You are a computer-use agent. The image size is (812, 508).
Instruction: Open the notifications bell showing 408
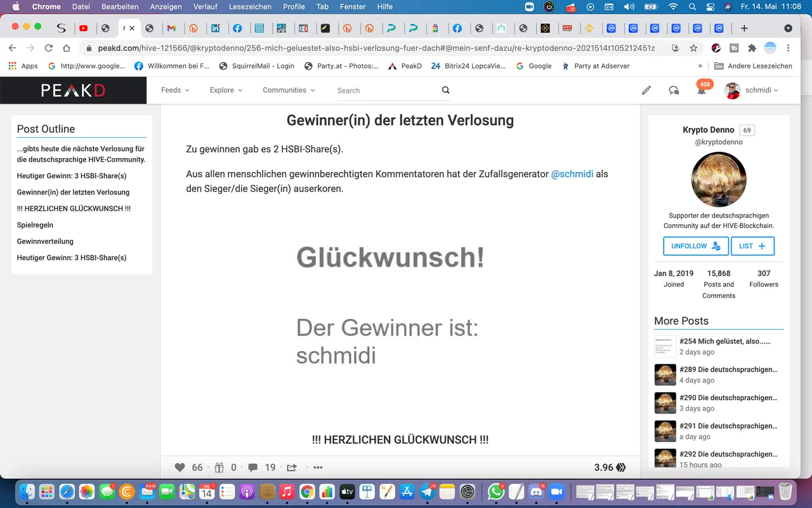[x=702, y=90]
